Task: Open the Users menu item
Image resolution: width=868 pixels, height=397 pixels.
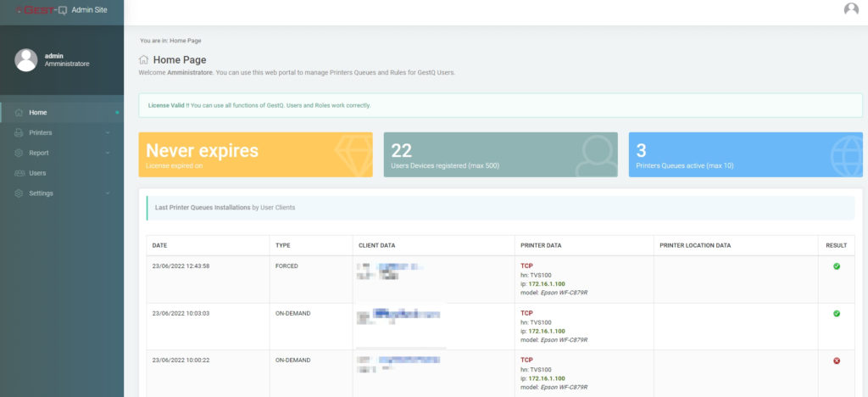Action: coord(62,173)
